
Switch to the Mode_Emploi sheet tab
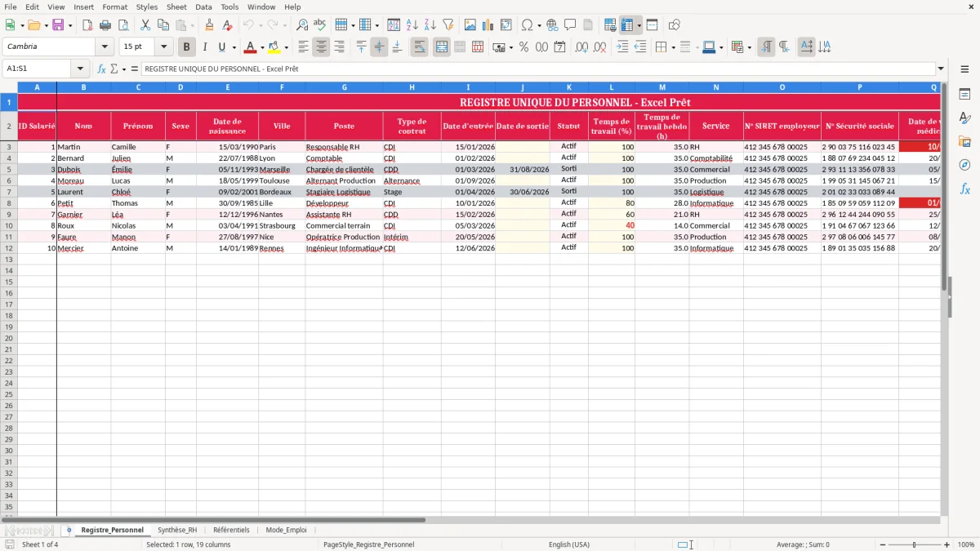pos(286,530)
